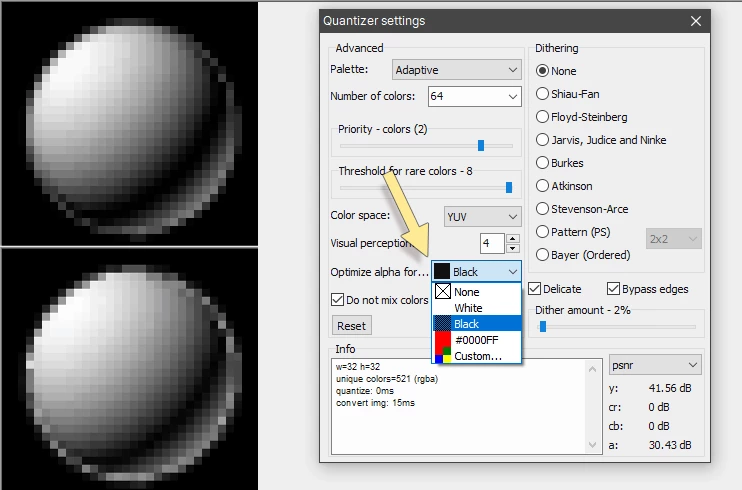Click the lower quantized sphere preview
This screenshot has width=742, height=490.
[x=129, y=369]
